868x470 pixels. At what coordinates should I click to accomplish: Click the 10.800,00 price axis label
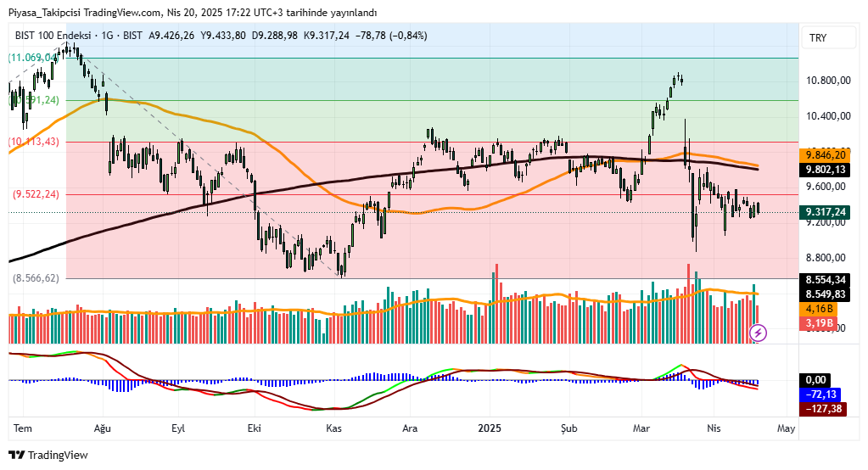pyautogui.click(x=828, y=81)
